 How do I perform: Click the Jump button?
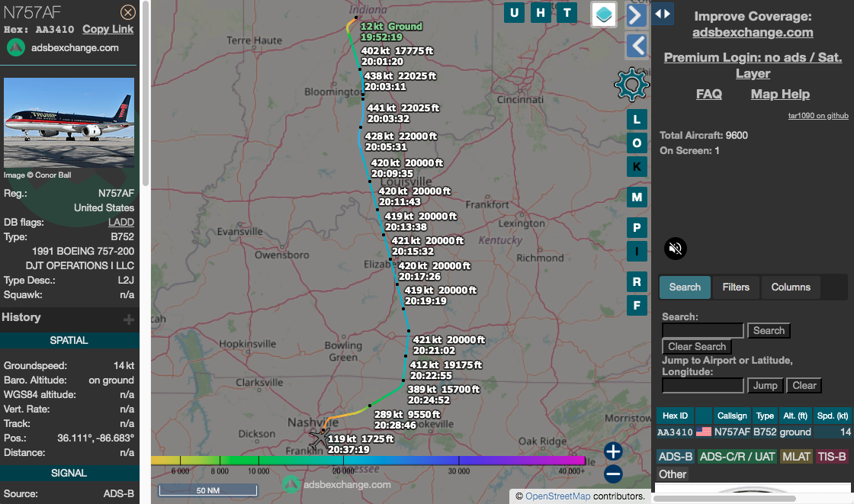pyautogui.click(x=766, y=386)
